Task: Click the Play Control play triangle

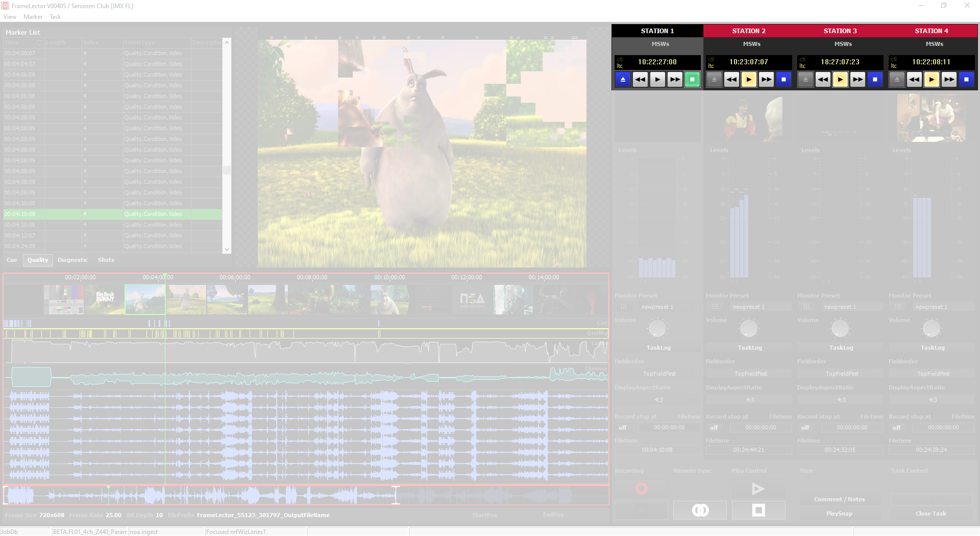Action: pos(758,489)
